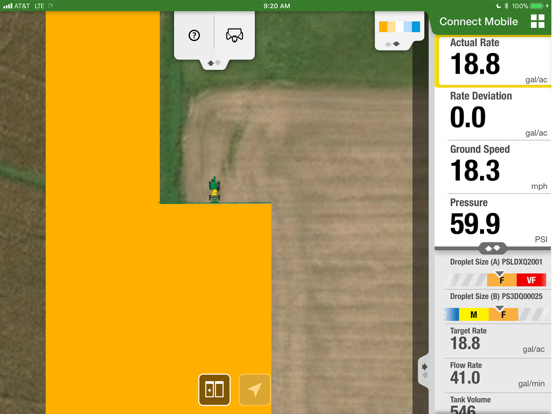
Task: Tap the sprayer vehicle on the map
Action: point(214,189)
